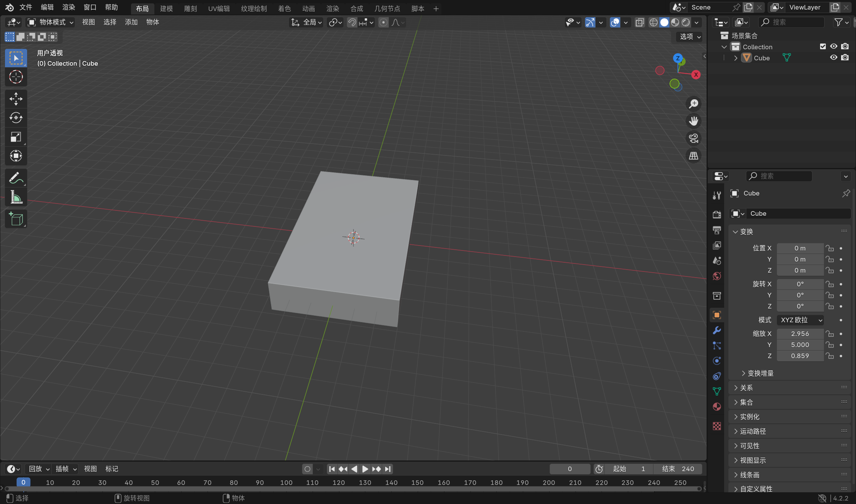Click the 选项 button in viewport
This screenshot has height=504, width=856.
coord(690,37)
